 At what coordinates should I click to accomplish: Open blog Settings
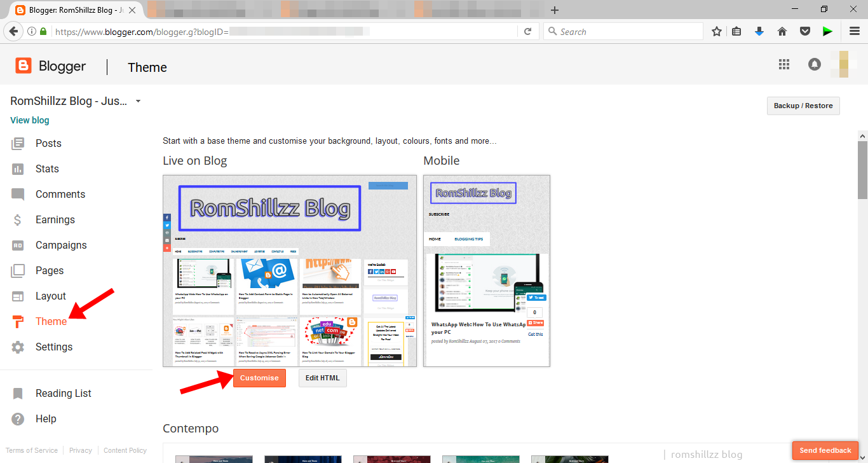[54, 347]
